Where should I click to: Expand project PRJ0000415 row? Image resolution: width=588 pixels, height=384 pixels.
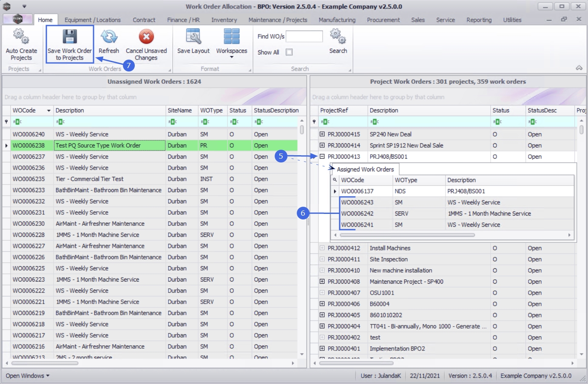coord(322,134)
